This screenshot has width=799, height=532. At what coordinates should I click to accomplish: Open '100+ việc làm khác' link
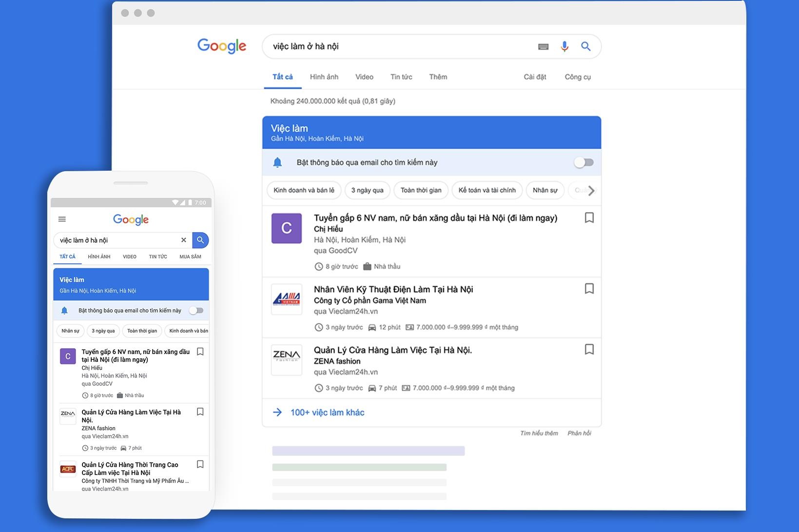coord(327,412)
